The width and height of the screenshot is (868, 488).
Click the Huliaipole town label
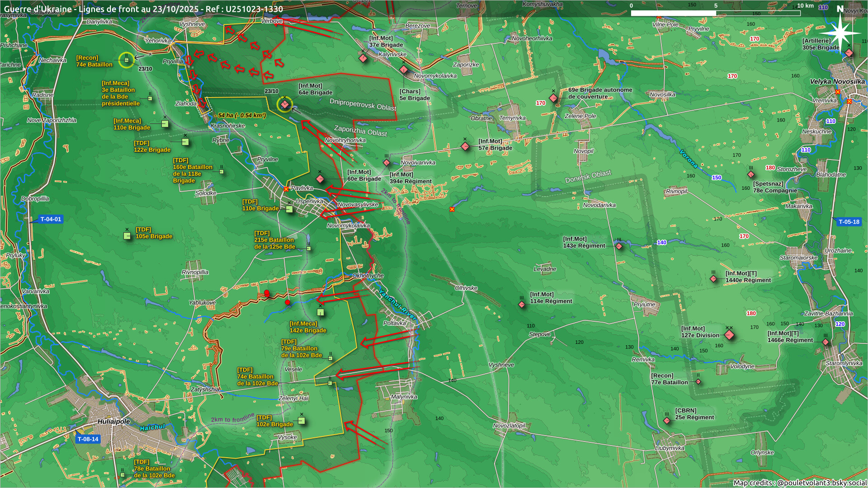pyautogui.click(x=113, y=422)
